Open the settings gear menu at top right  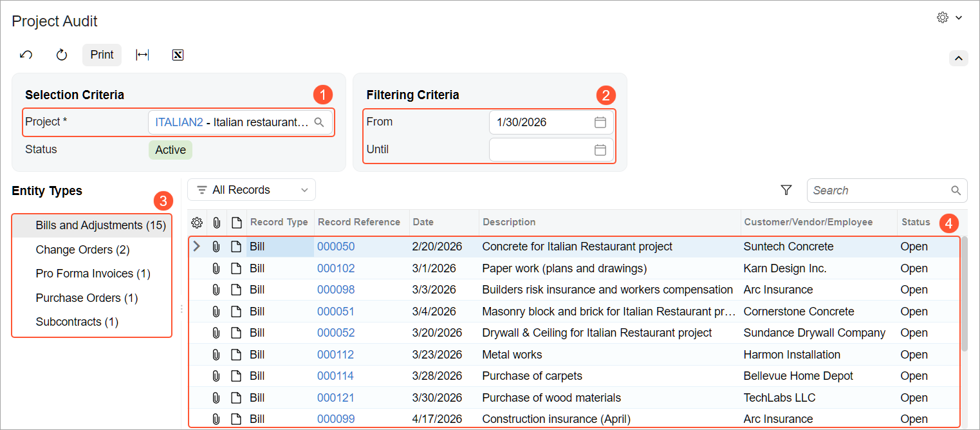tap(949, 18)
